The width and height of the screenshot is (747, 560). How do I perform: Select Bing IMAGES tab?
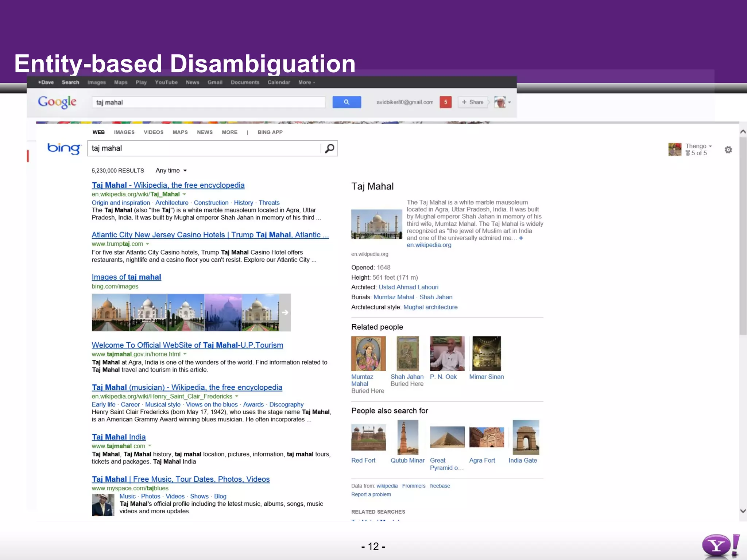pos(124,132)
